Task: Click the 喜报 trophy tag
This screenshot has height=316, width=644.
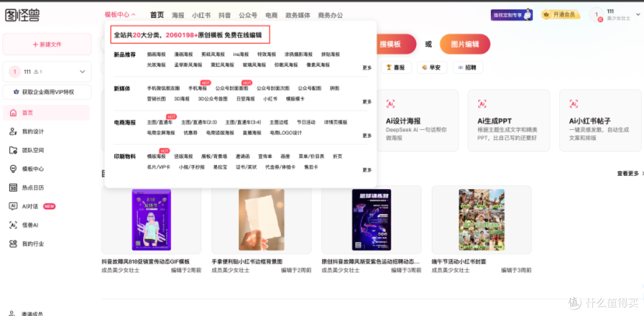Action: click(x=396, y=67)
